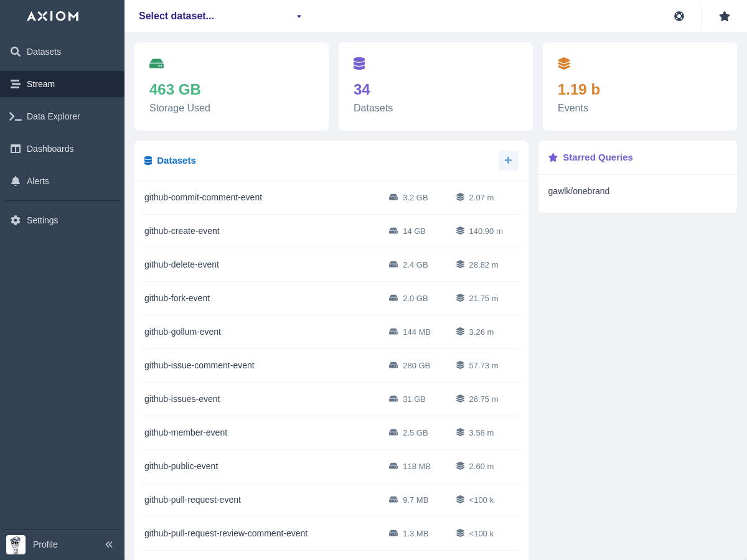
Task: Click the Starred Queries heading
Action: click(x=597, y=157)
